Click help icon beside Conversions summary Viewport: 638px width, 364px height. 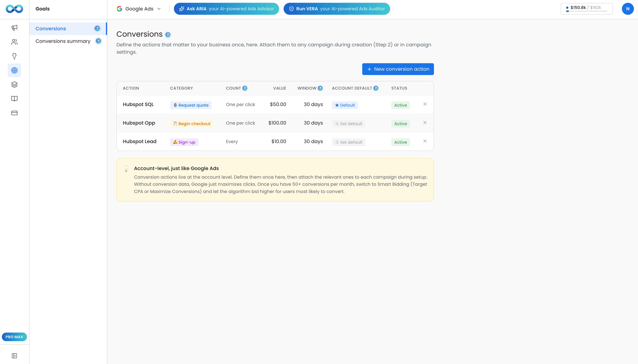(x=99, y=41)
